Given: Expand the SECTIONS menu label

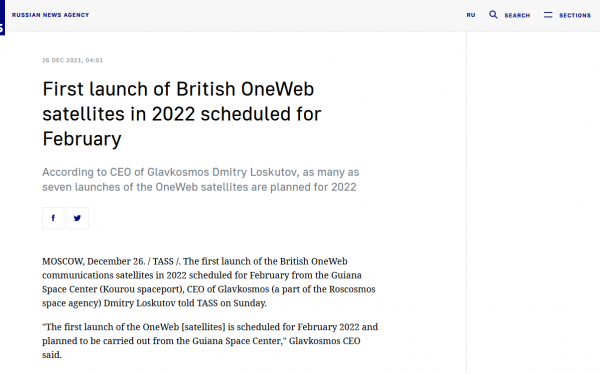Looking at the screenshot, I should [x=575, y=15].
